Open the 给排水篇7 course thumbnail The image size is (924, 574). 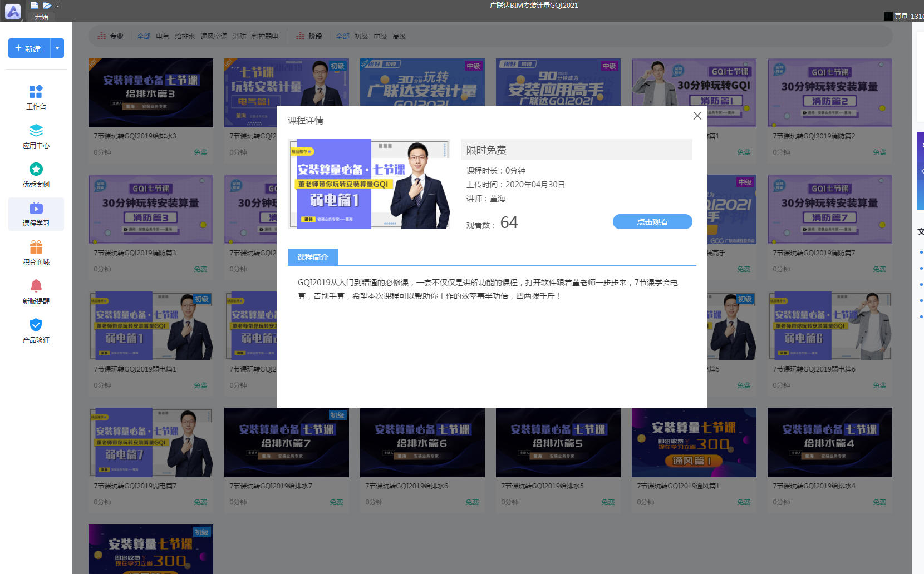pyautogui.click(x=287, y=443)
